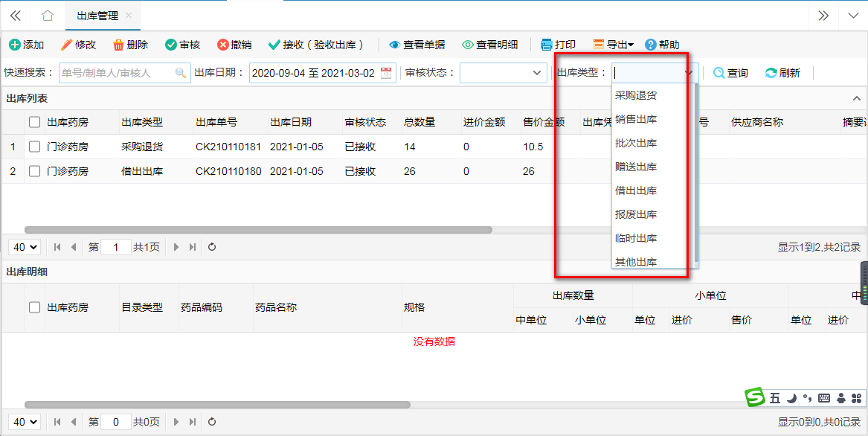The width and height of the screenshot is (868, 436).
Task: Choose 报废出库 option in list
Action: click(636, 214)
